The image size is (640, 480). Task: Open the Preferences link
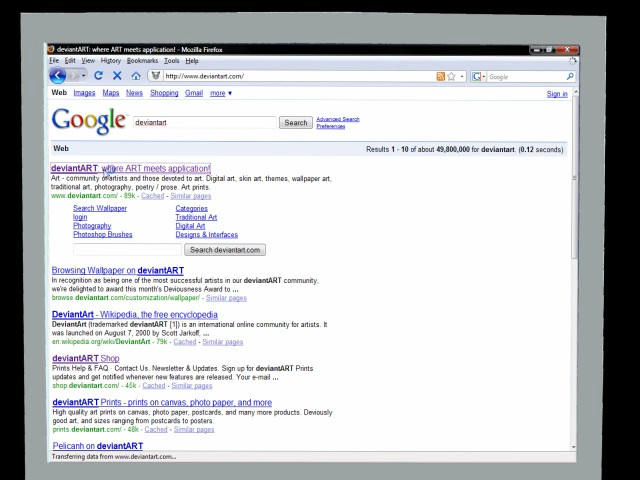[x=331, y=127]
